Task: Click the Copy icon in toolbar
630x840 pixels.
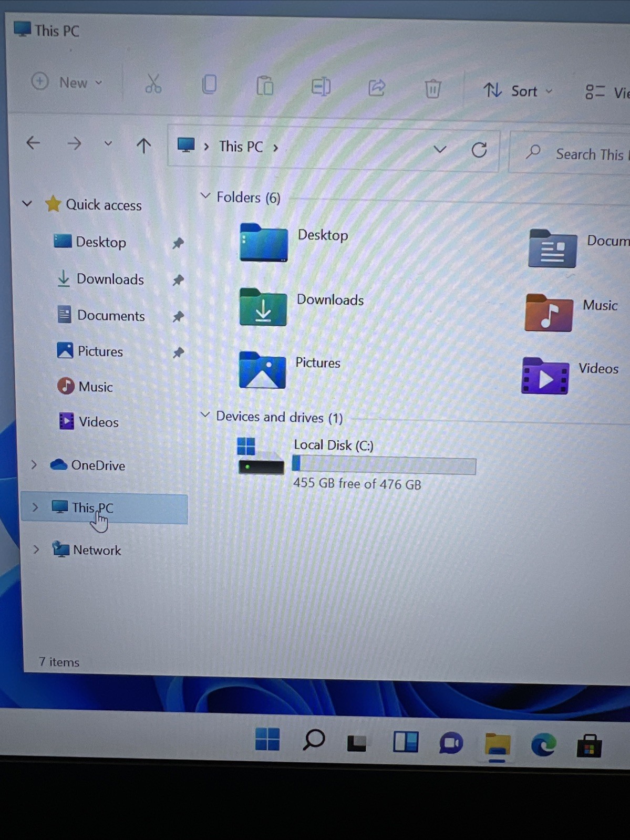Action: (x=209, y=85)
